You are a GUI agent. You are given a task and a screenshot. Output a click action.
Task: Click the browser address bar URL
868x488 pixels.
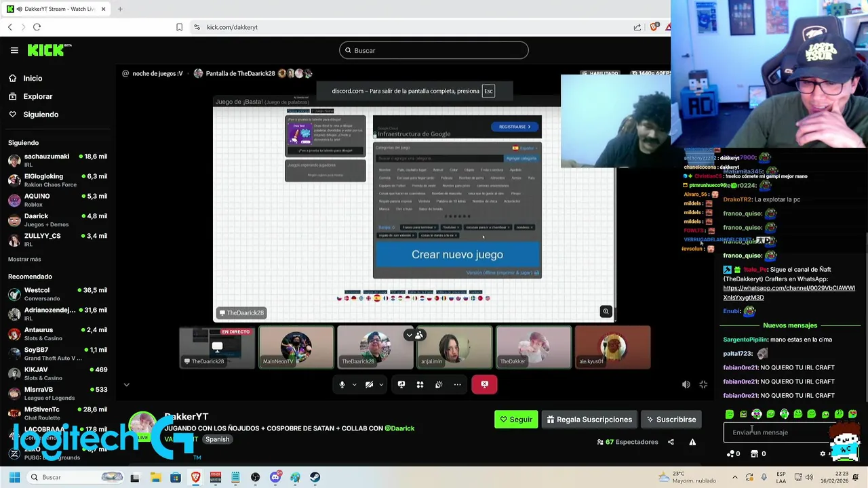(x=232, y=27)
